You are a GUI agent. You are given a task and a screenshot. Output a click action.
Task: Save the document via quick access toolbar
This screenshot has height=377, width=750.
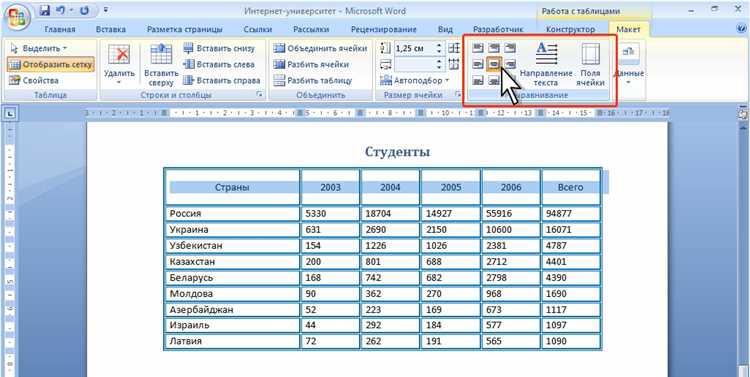(x=45, y=10)
